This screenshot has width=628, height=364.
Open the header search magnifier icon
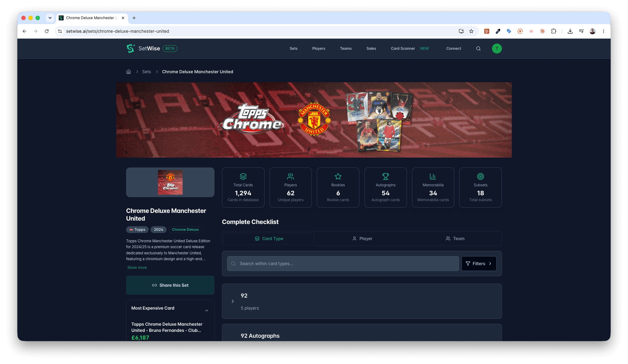tap(478, 49)
